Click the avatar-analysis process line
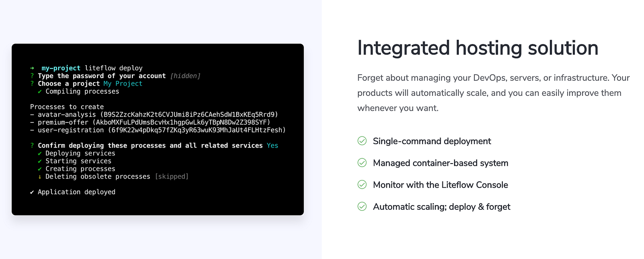Image resolution: width=644 pixels, height=259 pixels. click(154, 115)
